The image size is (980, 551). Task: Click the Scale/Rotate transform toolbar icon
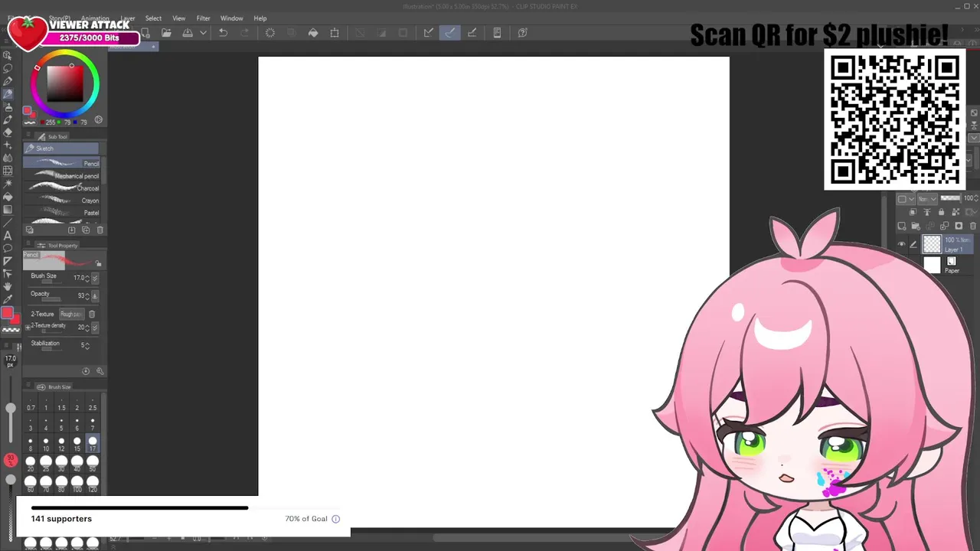(x=335, y=33)
